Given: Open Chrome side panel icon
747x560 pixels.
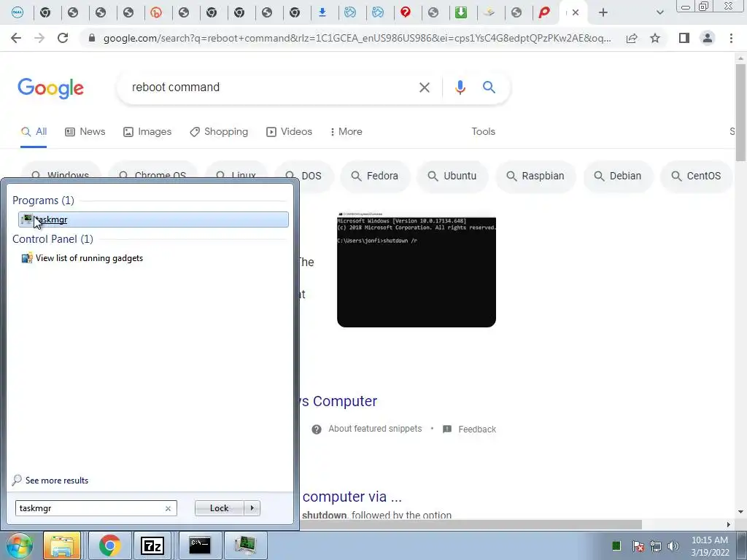Looking at the screenshot, I should [684, 38].
